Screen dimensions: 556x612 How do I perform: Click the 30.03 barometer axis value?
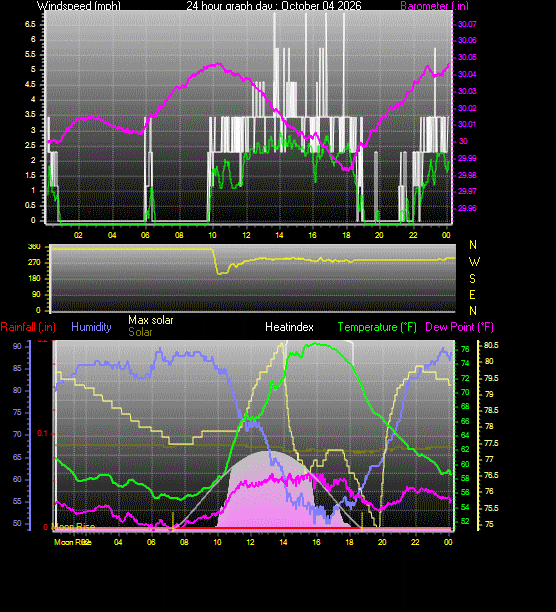click(467, 91)
